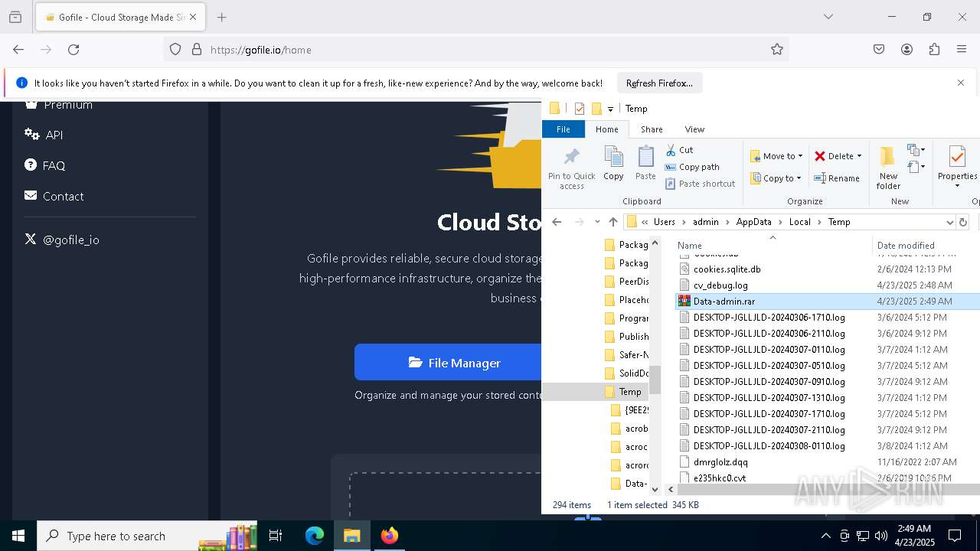
Task: Open address bar history dropdown
Action: point(949,222)
